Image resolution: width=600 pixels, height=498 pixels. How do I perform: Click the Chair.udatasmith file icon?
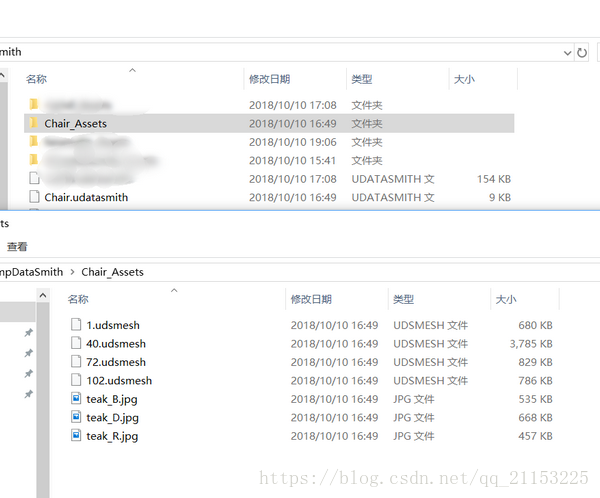pyautogui.click(x=34, y=198)
